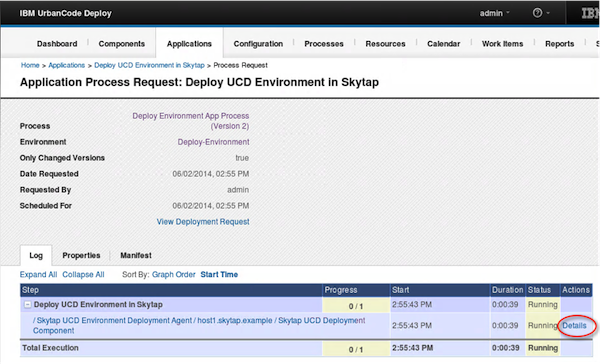This screenshot has height=364, width=600.
Task: Click the Home breadcrumb link
Action: tap(30, 65)
